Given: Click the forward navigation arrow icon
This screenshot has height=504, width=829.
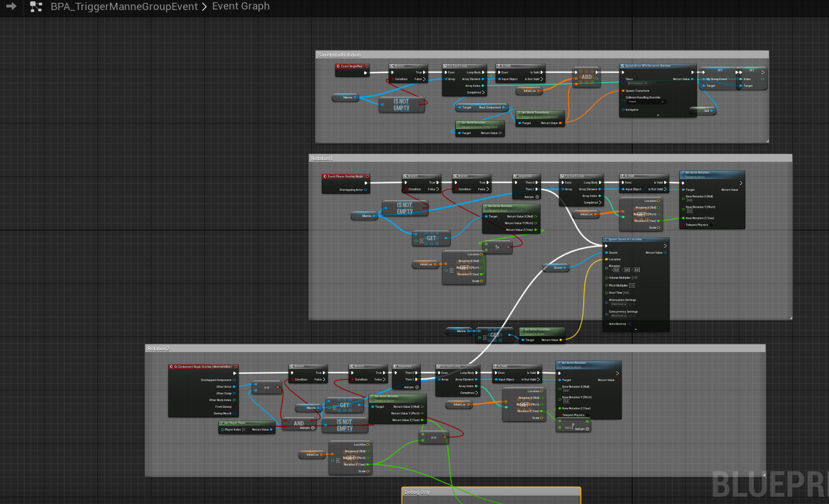Looking at the screenshot, I should 11,7.
